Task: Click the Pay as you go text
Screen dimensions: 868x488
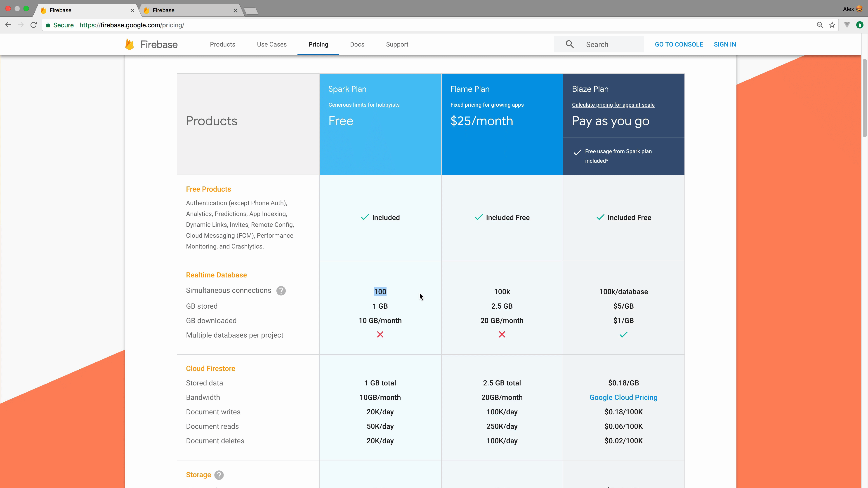Action: (611, 121)
